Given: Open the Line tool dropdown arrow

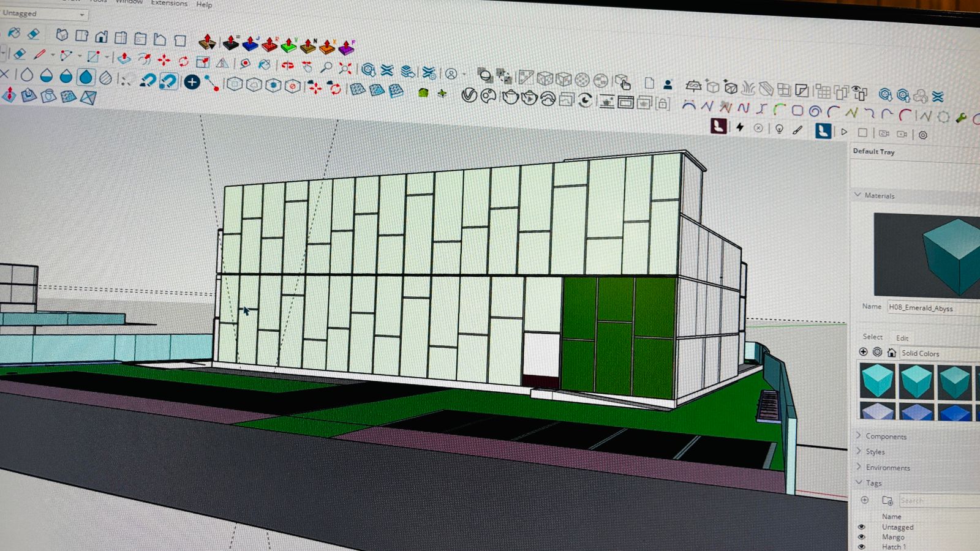Looking at the screenshot, I should pyautogui.click(x=52, y=56).
